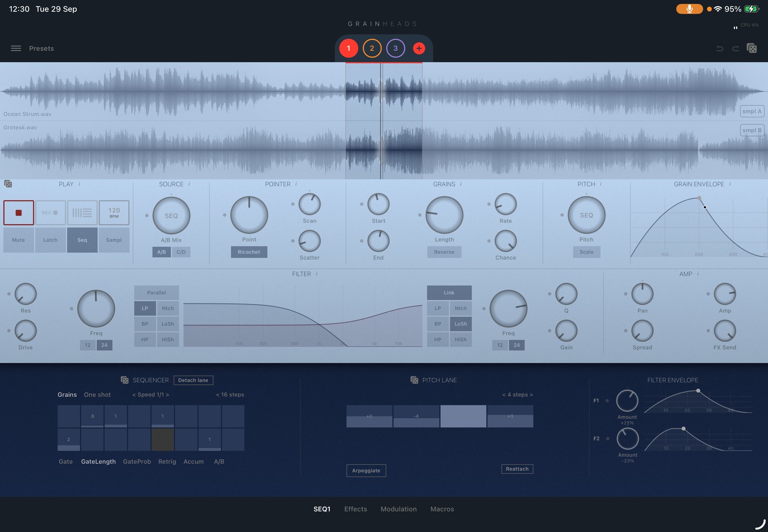Change the Pitch Lane 4 steps selector

coord(517,395)
